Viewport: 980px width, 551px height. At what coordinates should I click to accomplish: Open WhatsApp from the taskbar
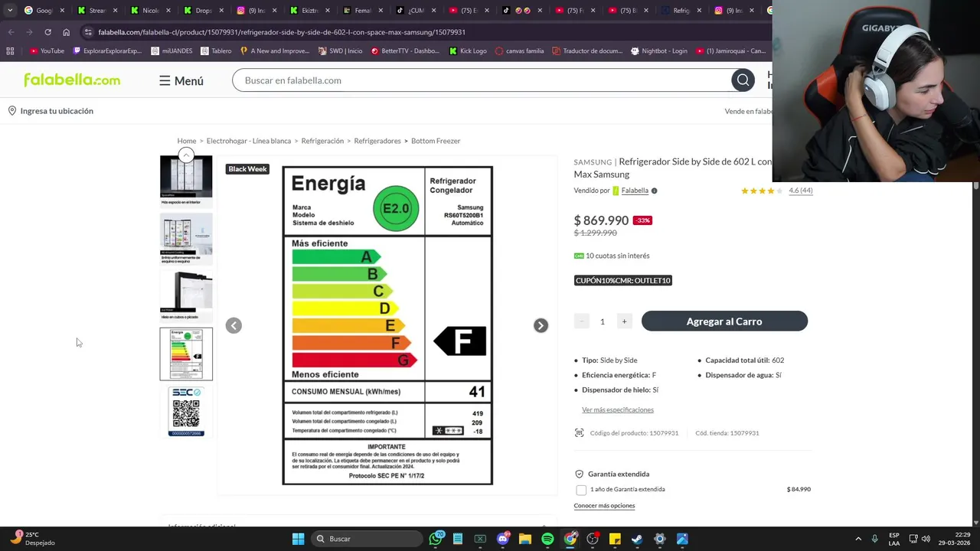point(436,539)
